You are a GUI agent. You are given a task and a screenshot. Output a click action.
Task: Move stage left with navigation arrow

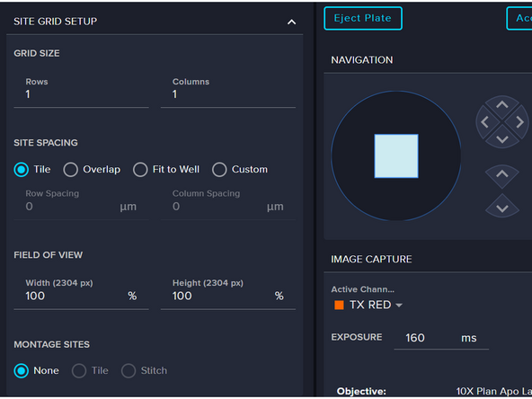pyautogui.click(x=485, y=122)
